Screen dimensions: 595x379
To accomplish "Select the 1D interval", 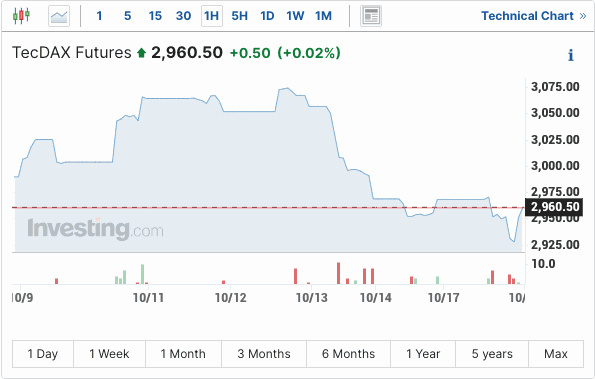I will 267,16.
